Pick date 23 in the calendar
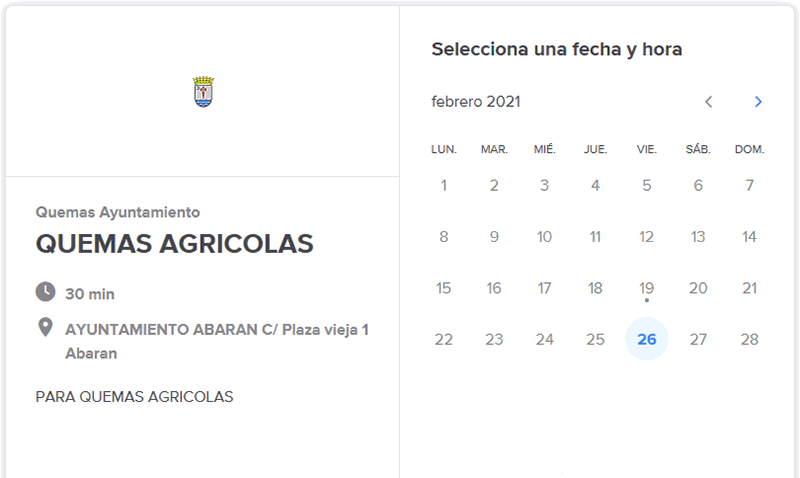 pos(494,339)
